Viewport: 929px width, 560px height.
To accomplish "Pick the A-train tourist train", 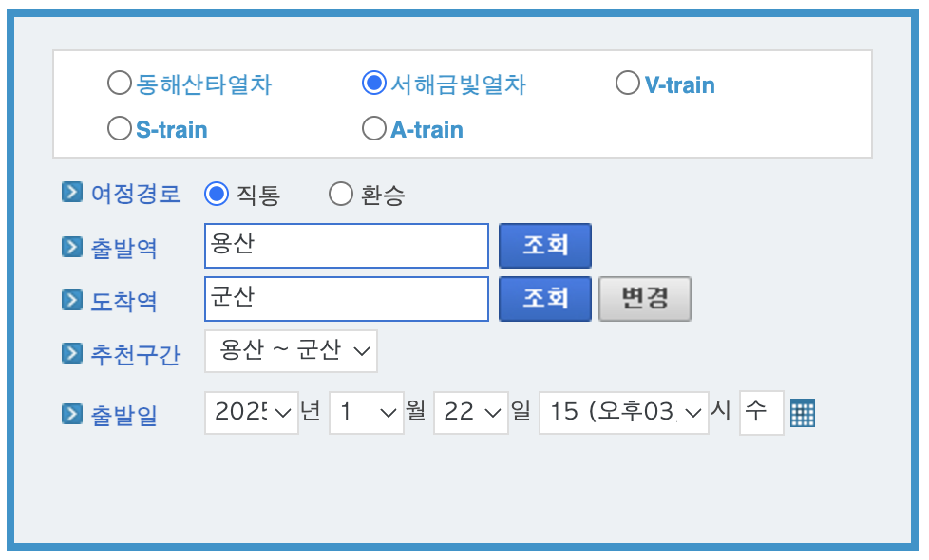I will (x=373, y=127).
